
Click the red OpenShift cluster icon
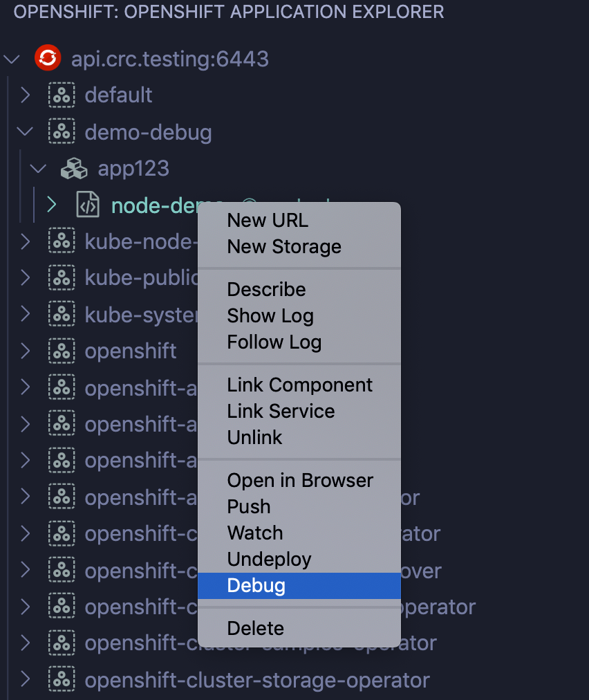point(48,59)
